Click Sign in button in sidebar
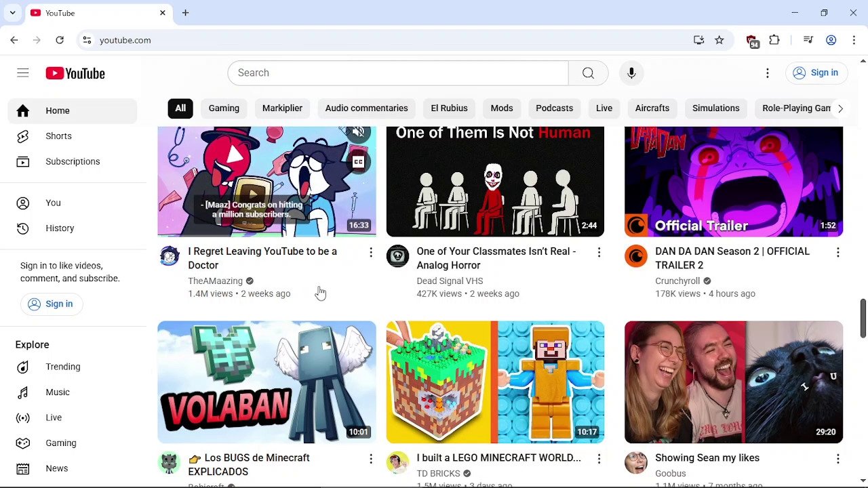 click(51, 304)
